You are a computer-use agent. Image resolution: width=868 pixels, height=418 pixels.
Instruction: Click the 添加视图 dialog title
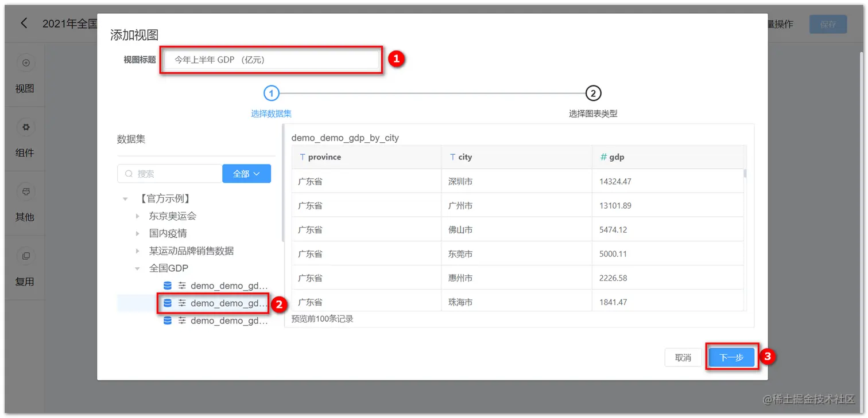(x=134, y=36)
